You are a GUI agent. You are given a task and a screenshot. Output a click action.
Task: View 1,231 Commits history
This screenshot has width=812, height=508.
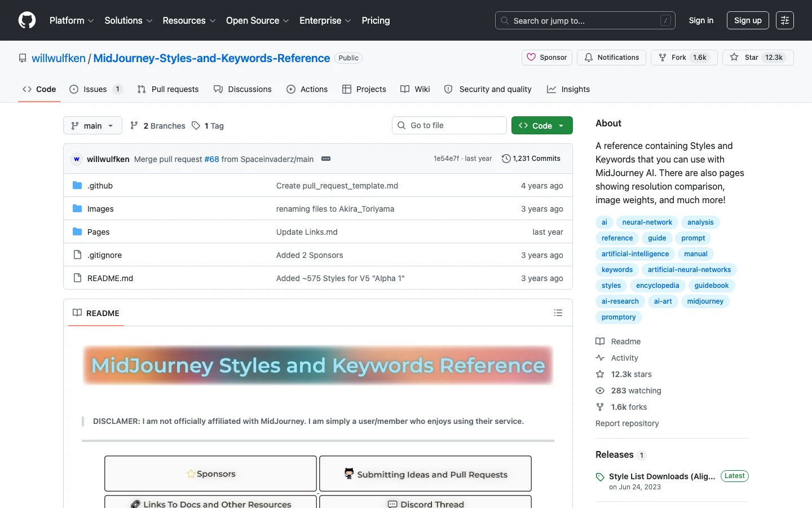pyautogui.click(x=531, y=159)
